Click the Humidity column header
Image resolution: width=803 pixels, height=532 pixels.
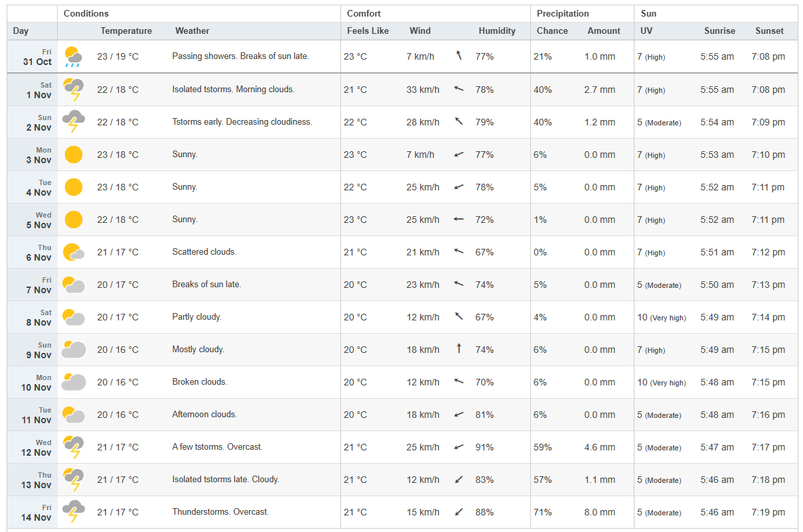[x=496, y=31]
